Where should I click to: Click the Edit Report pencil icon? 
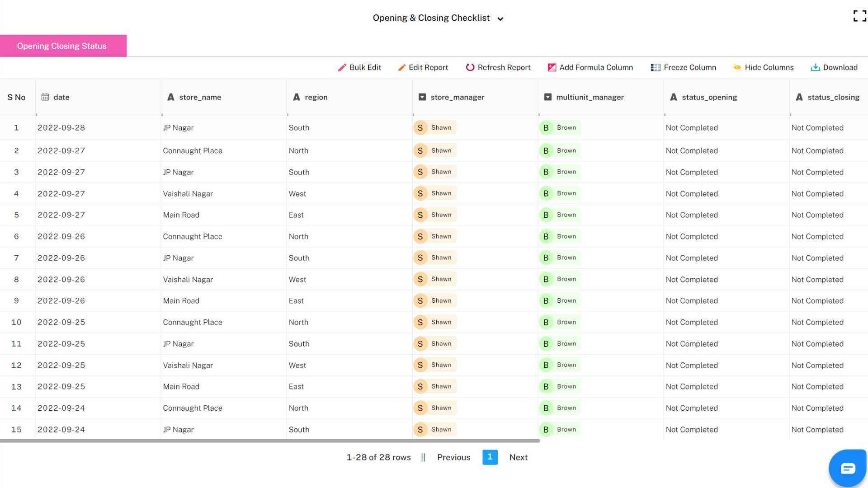(x=402, y=67)
